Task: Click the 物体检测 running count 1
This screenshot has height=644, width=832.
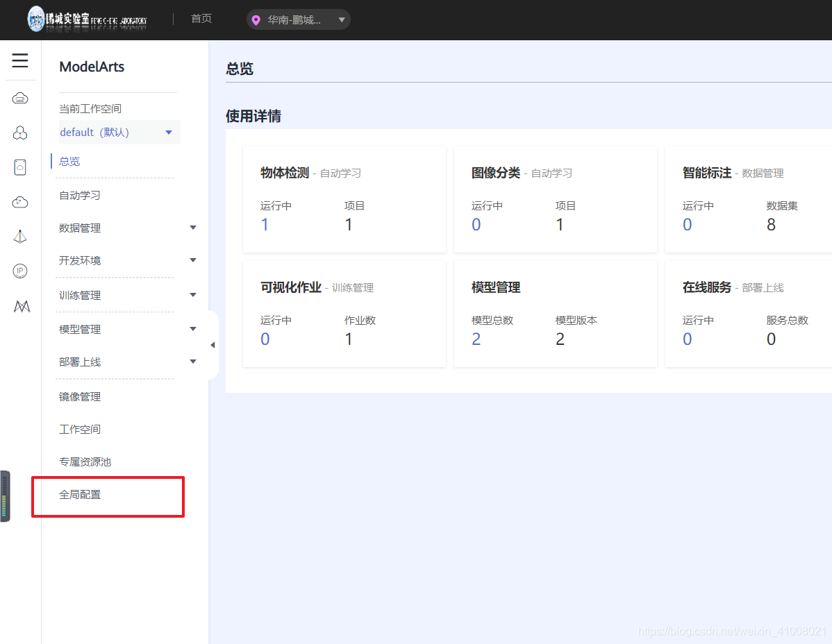Action: click(x=265, y=225)
